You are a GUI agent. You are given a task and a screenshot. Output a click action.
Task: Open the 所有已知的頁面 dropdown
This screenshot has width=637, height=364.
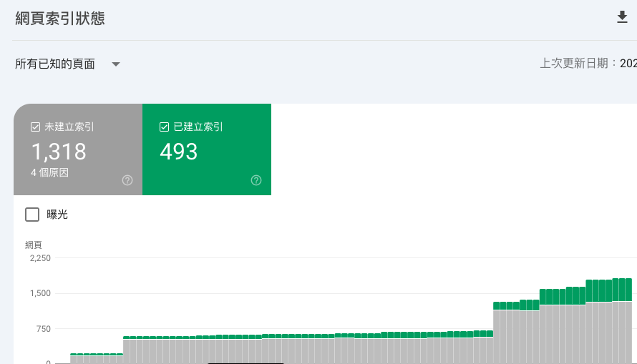pyautogui.click(x=67, y=64)
